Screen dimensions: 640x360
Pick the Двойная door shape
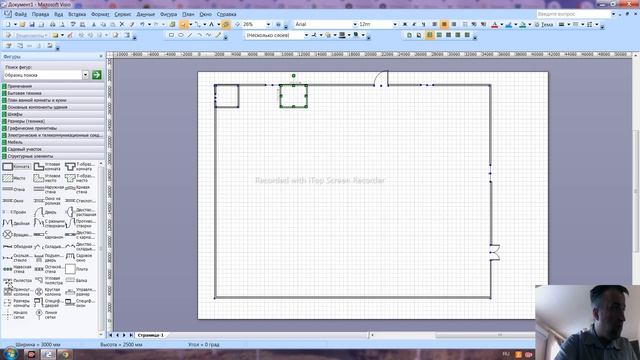(x=16, y=223)
